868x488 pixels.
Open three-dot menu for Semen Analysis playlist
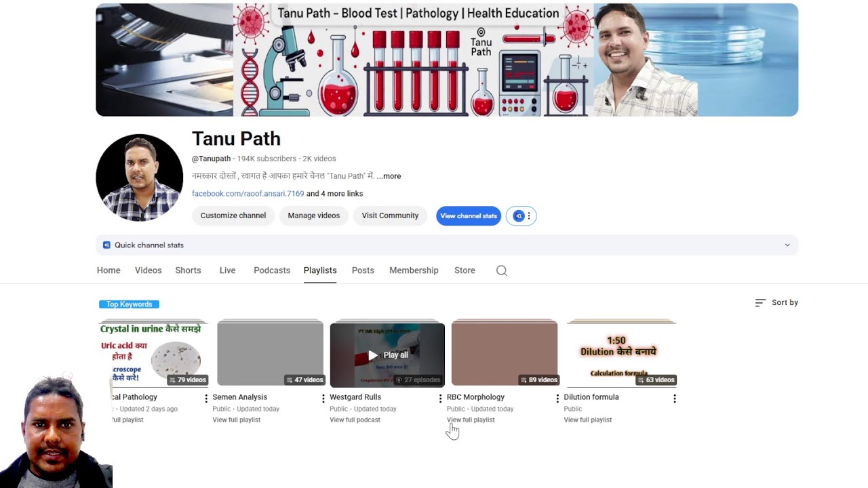(x=323, y=399)
